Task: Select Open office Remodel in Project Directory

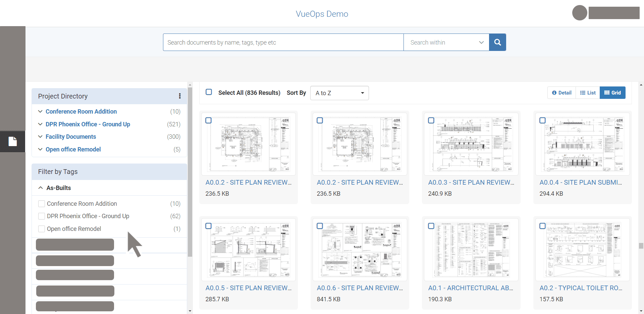Action: (x=73, y=149)
